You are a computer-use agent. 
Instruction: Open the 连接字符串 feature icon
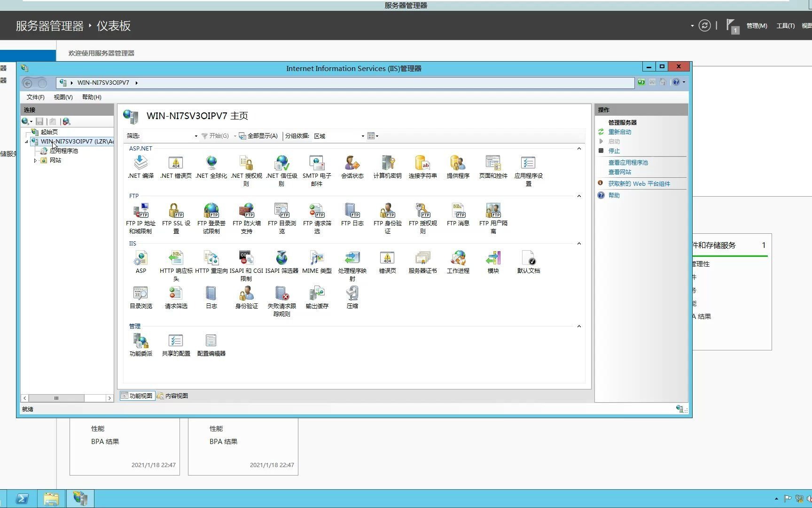(422, 167)
